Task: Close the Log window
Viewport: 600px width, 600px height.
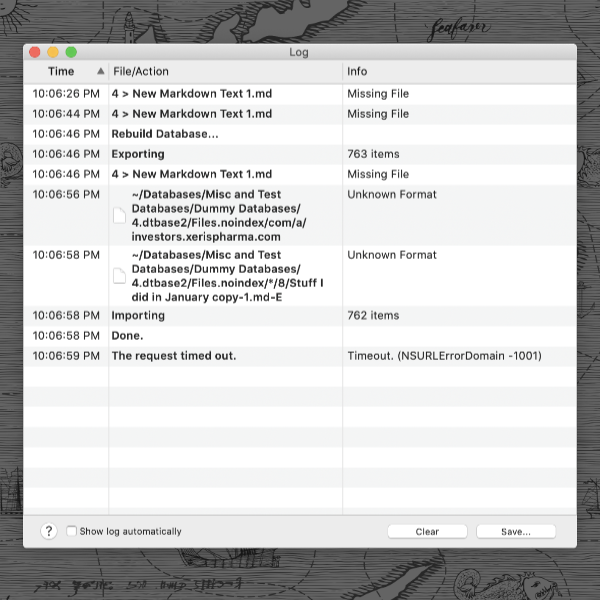Action: pyautogui.click(x=35, y=52)
